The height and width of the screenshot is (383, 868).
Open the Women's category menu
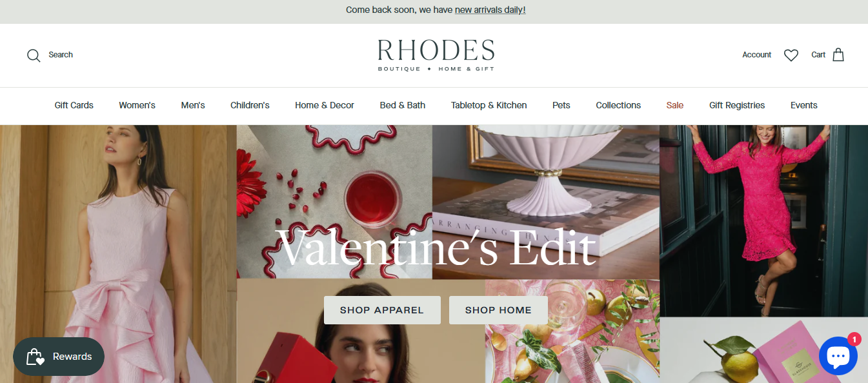coord(137,105)
